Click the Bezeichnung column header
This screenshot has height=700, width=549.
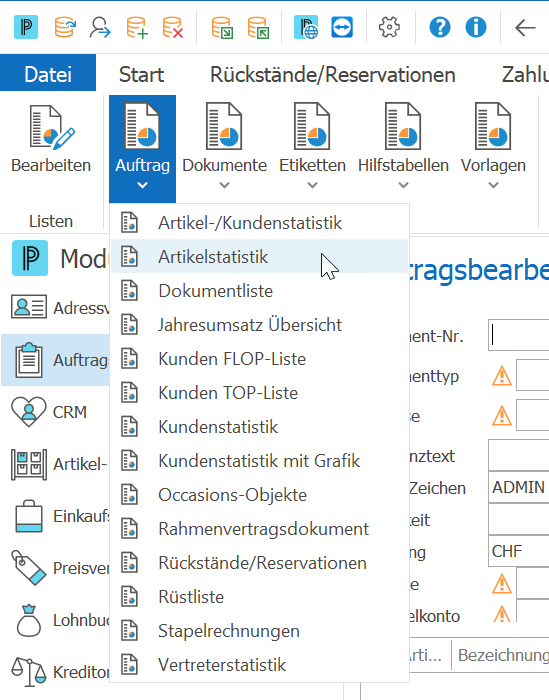point(502,655)
